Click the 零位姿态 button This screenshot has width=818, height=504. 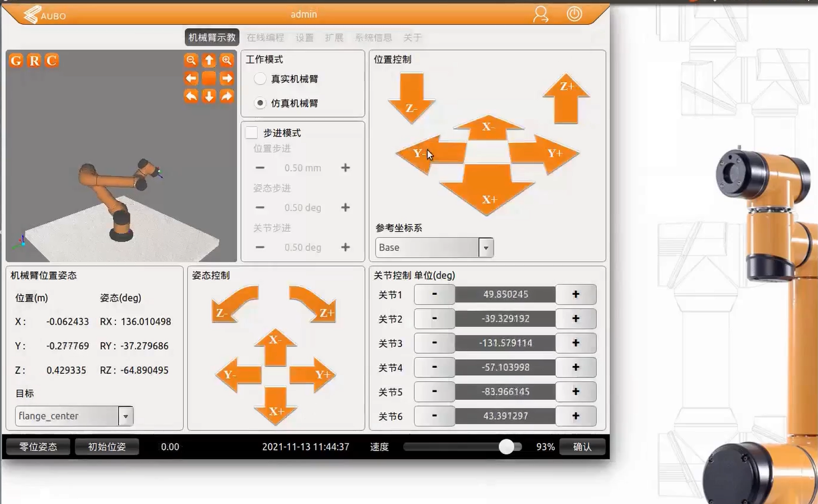click(38, 447)
